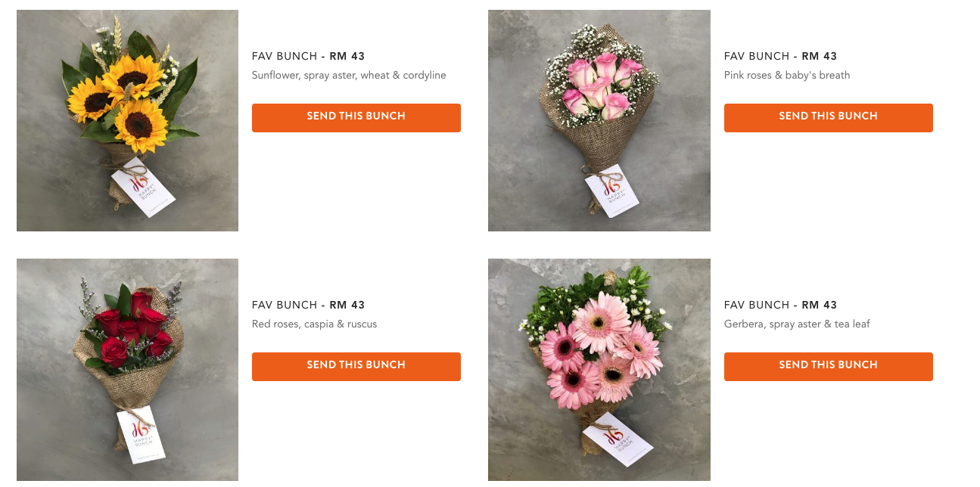Click the Fav Bunch title above sunflower description

309,56
